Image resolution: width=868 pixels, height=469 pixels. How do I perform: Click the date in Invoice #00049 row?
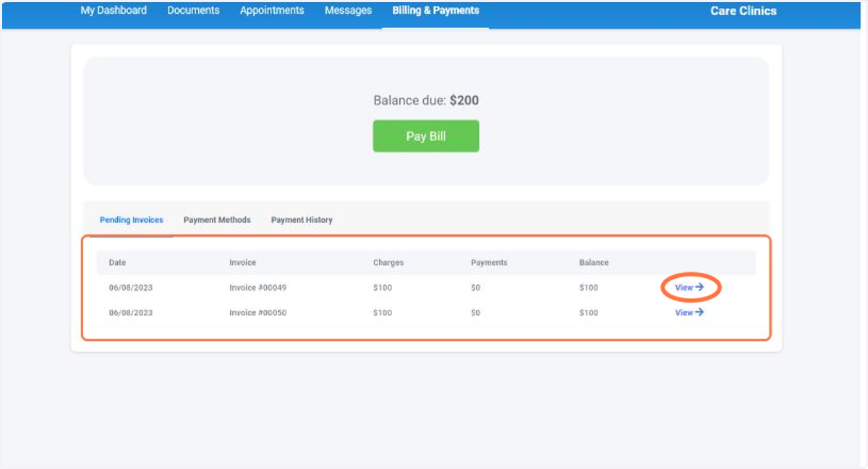click(x=131, y=287)
